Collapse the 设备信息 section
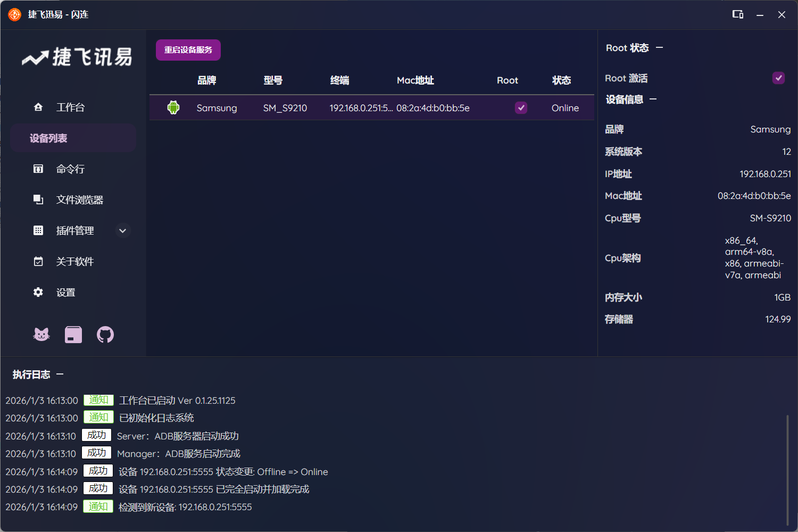Image resolution: width=798 pixels, height=532 pixels. point(653,99)
